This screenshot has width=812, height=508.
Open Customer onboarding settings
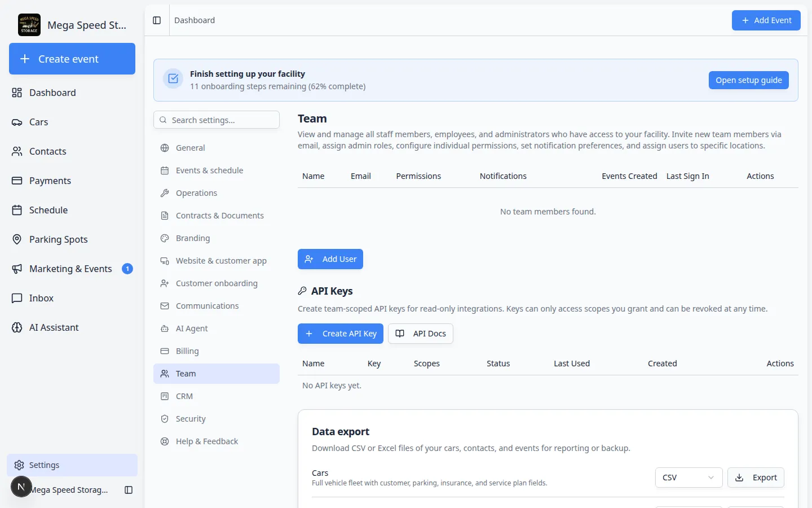(x=217, y=283)
